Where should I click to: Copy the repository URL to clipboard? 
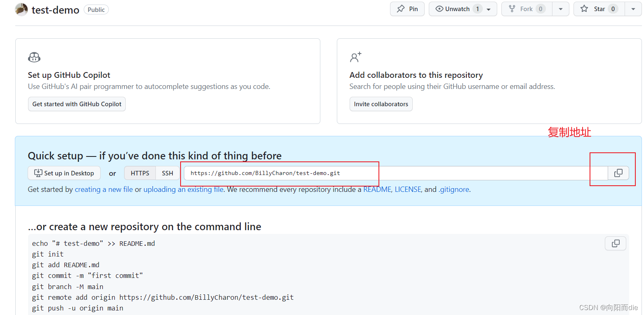pos(618,173)
